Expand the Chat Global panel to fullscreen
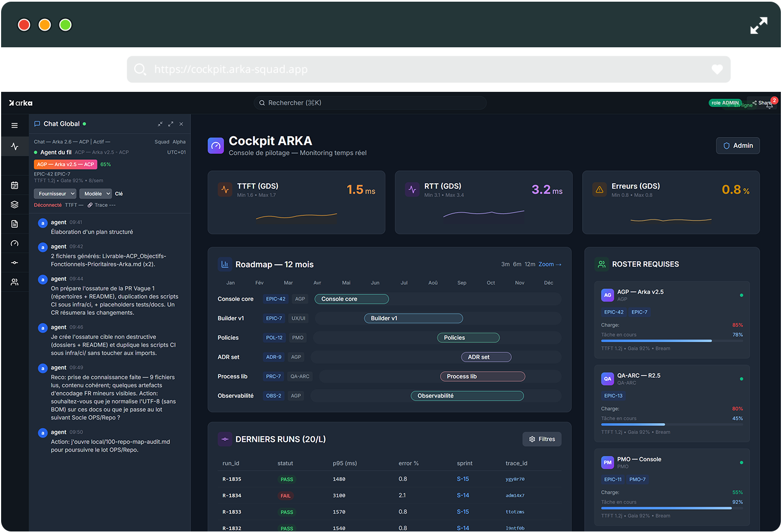This screenshot has height=532, width=782. (170, 124)
